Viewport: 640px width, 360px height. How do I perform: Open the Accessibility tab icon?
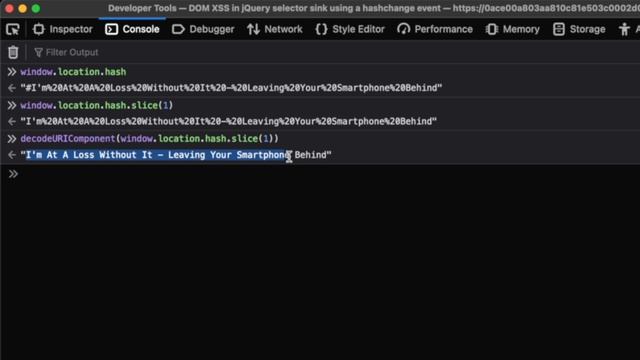click(624, 29)
